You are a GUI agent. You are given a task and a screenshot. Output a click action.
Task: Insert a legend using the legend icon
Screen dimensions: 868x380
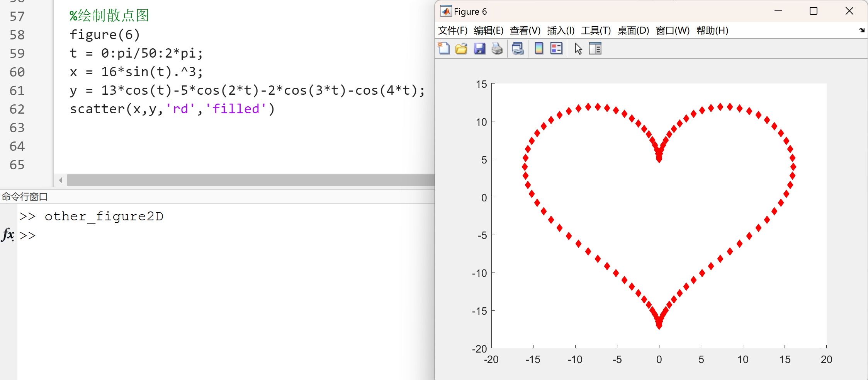[x=556, y=49]
